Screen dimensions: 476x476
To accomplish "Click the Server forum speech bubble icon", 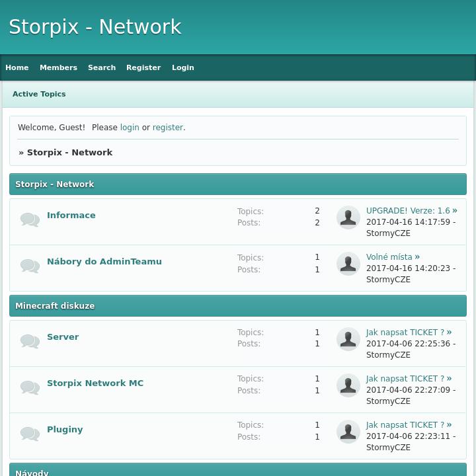I will (x=30, y=341).
